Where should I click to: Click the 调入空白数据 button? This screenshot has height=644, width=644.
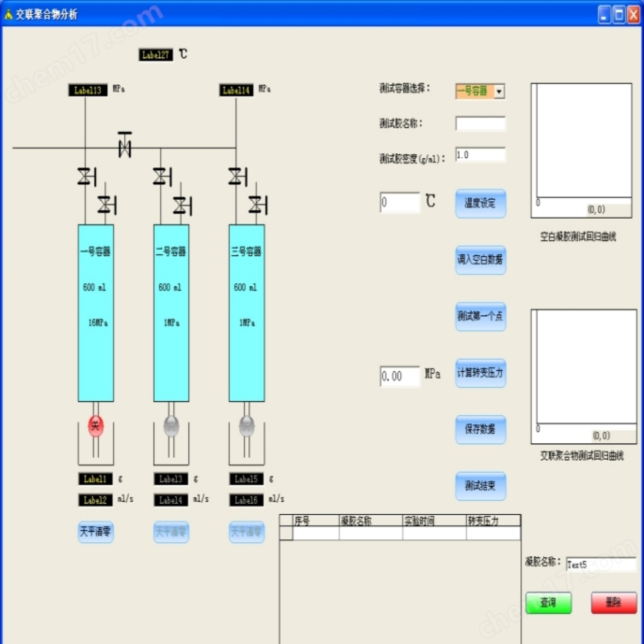click(481, 260)
